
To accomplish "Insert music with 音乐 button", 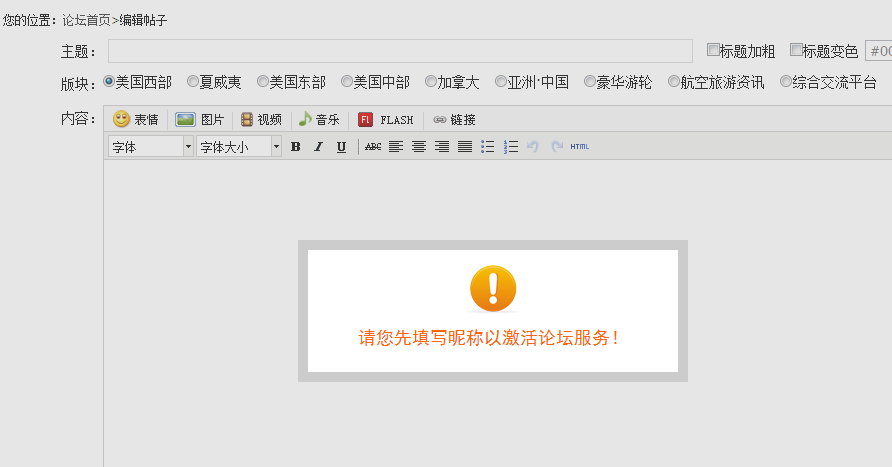I will (x=319, y=119).
